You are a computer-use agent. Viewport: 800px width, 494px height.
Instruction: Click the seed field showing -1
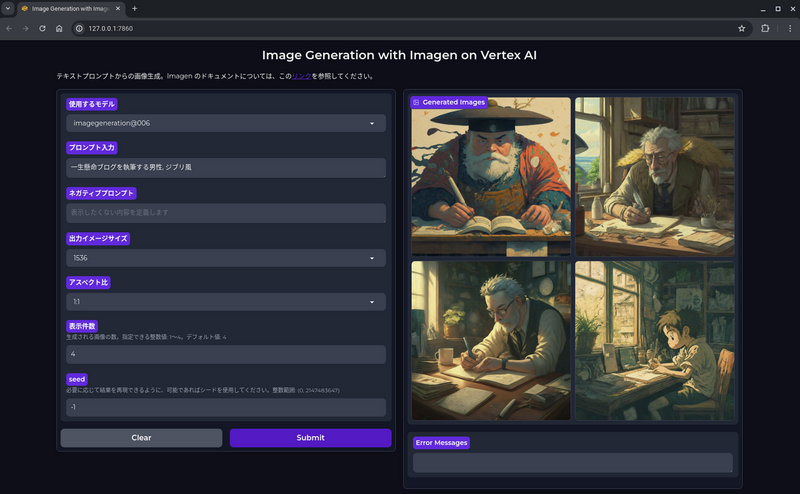(226, 407)
